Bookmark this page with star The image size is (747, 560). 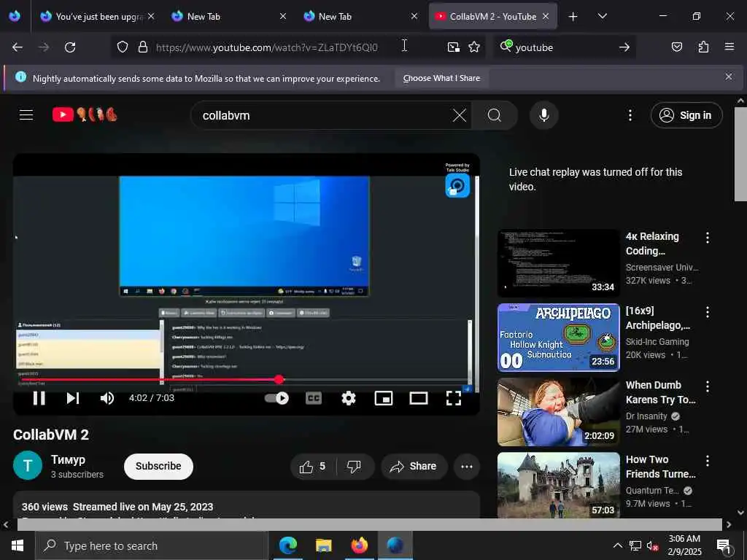[474, 47]
